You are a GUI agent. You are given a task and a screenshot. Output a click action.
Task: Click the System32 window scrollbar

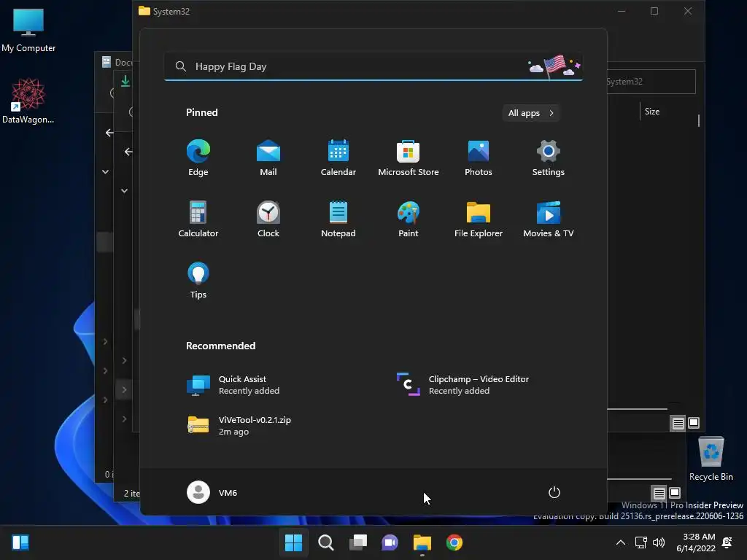698,120
